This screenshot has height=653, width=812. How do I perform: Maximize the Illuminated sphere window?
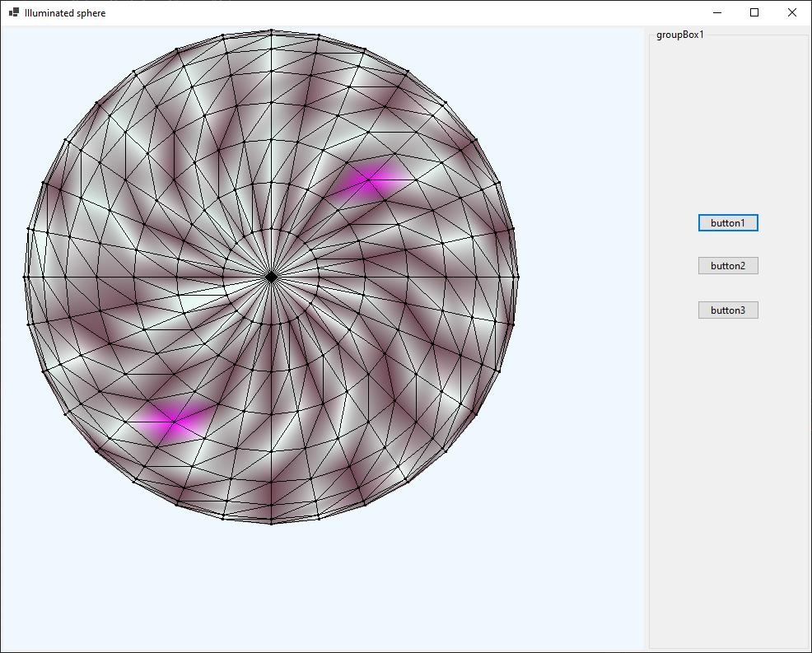(x=754, y=12)
